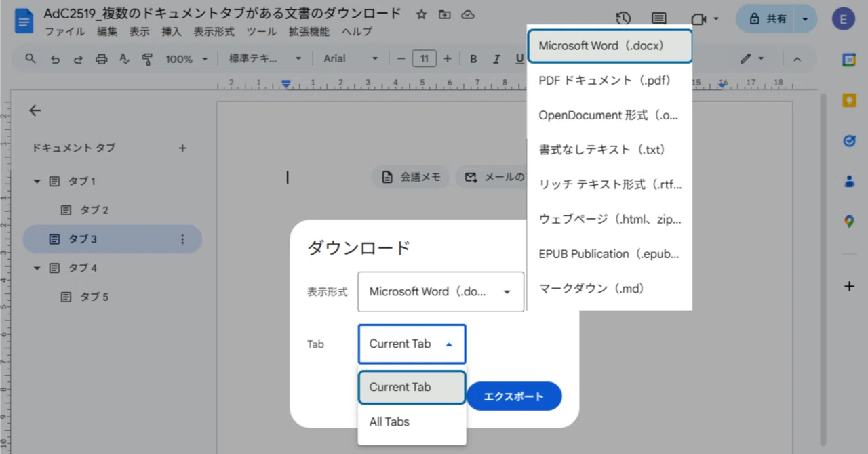Open Google Calendar side panel icon
This screenshot has width=868, height=454.
coord(849,60)
